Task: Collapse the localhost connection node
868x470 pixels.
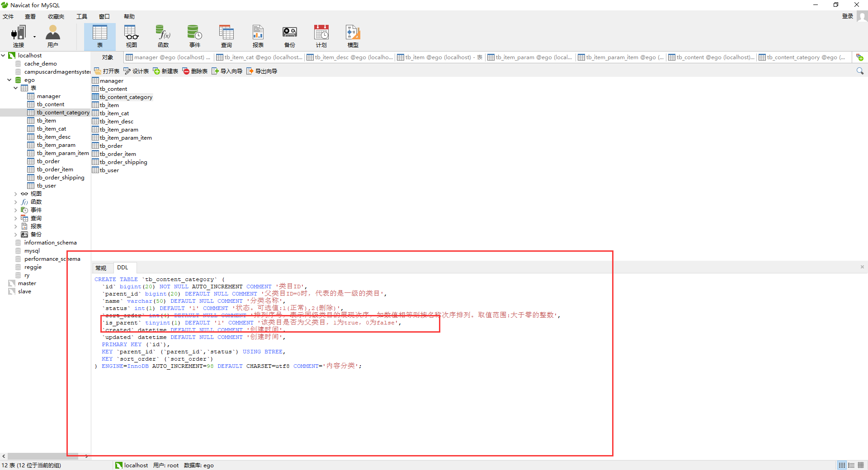Action: pyautogui.click(x=4, y=56)
